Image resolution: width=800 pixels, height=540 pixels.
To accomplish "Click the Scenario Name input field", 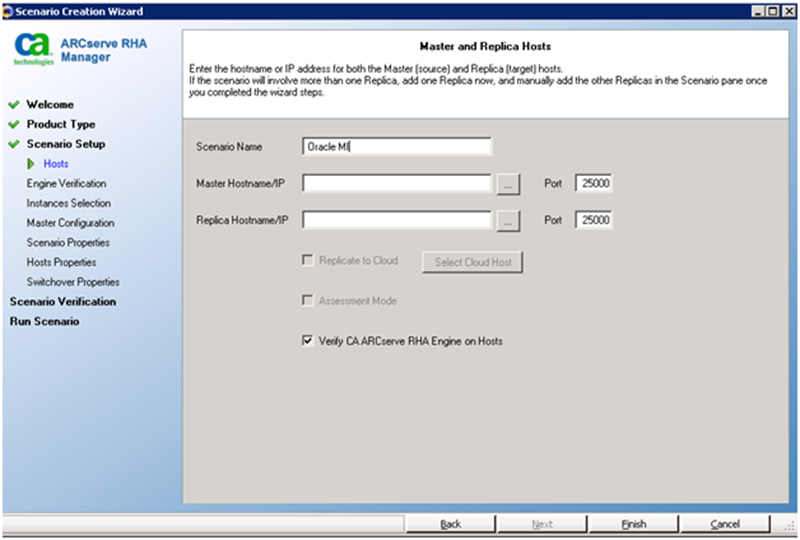I will pyautogui.click(x=397, y=146).
